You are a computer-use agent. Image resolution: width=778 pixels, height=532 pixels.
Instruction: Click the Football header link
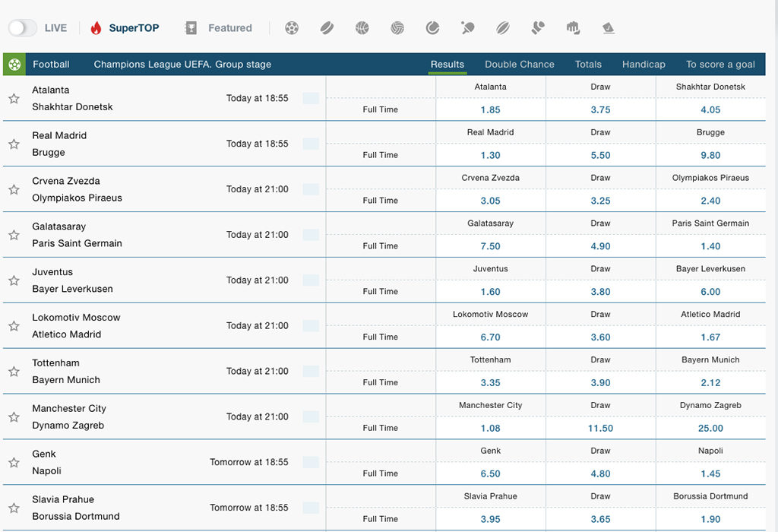(x=51, y=64)
